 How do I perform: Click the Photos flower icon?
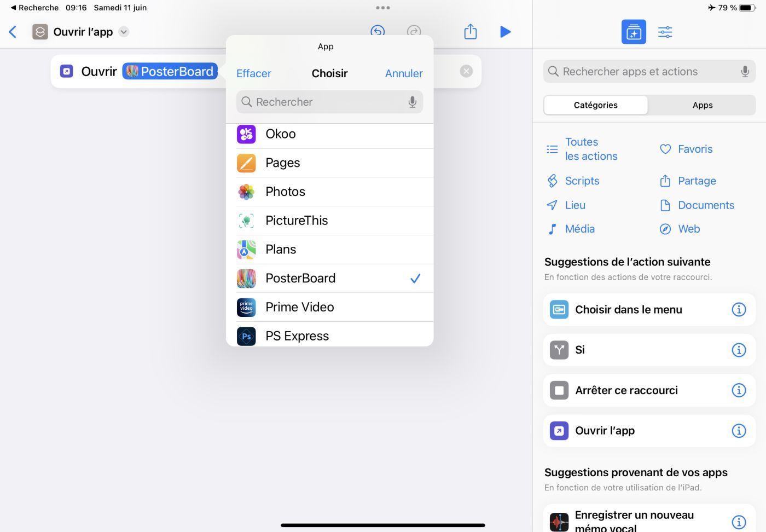(x=246, y=192)
